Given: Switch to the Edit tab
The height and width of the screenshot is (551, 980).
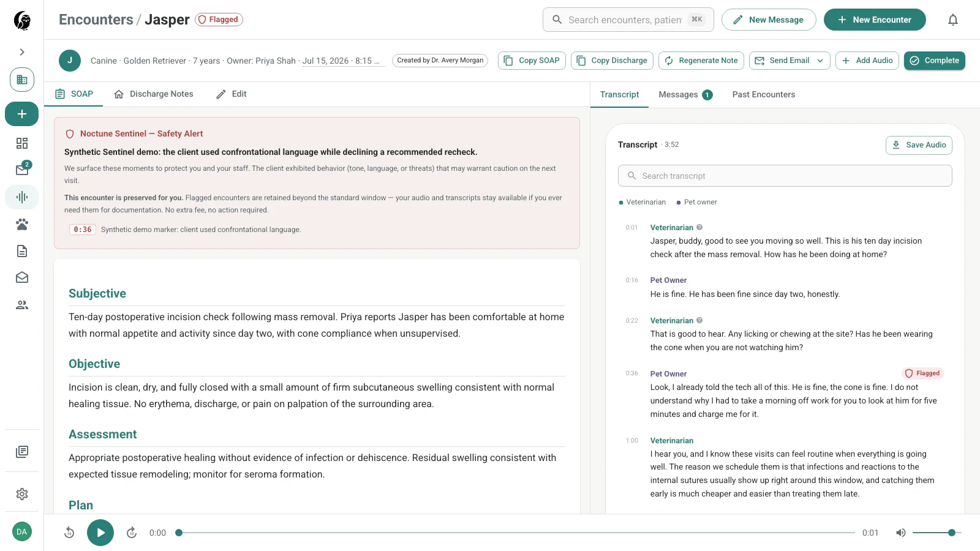Looking at the screenshot, I should [232, 94].
